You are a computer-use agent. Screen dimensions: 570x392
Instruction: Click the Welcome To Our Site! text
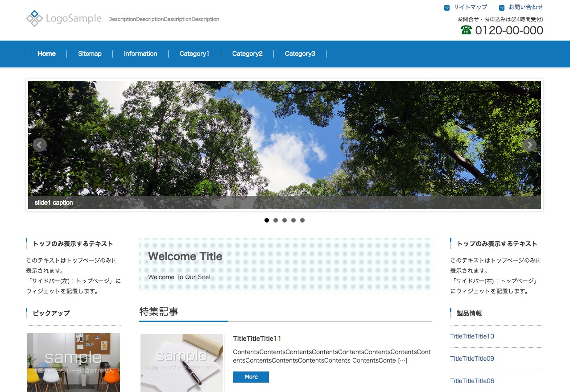pos(179,277)
